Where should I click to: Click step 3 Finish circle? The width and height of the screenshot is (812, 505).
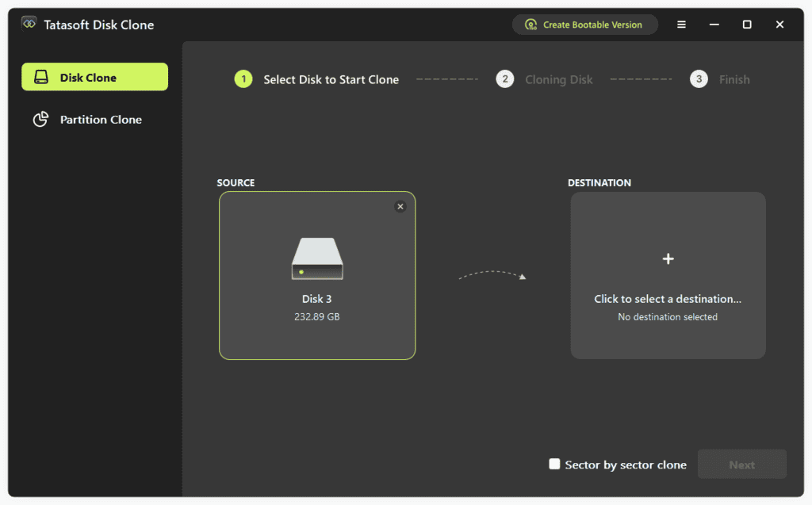pos(699,79)
